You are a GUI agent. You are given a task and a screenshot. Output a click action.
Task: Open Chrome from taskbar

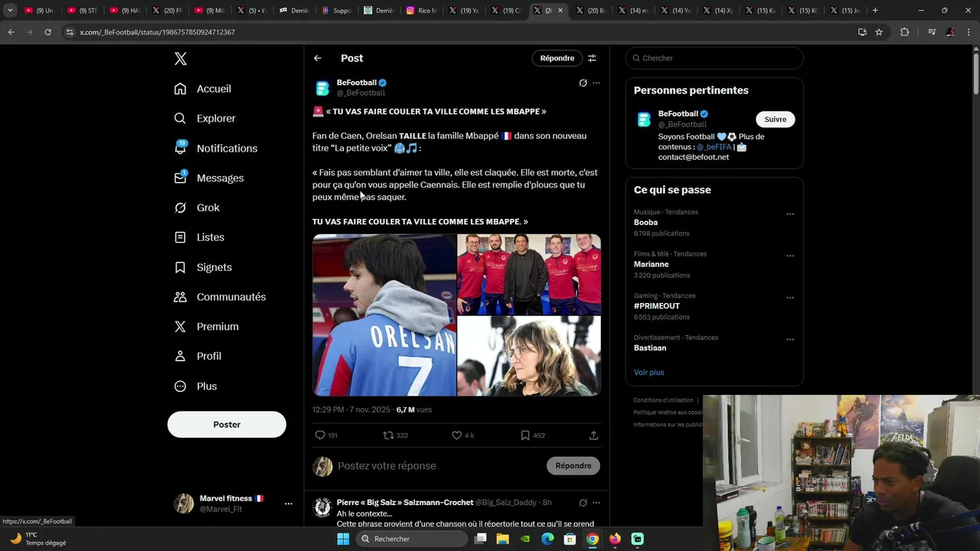tap(593, 539)
